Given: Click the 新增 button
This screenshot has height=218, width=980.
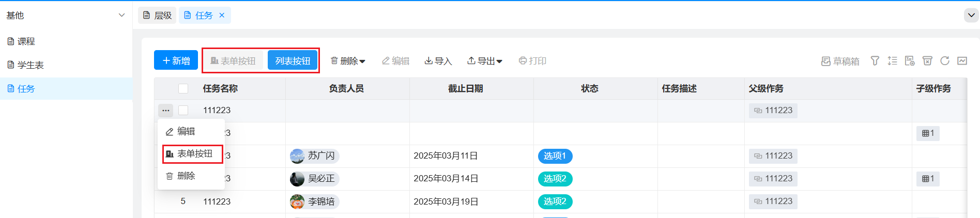Looking at the screenshot, I should pyautogui.click(x=176, y=60).
